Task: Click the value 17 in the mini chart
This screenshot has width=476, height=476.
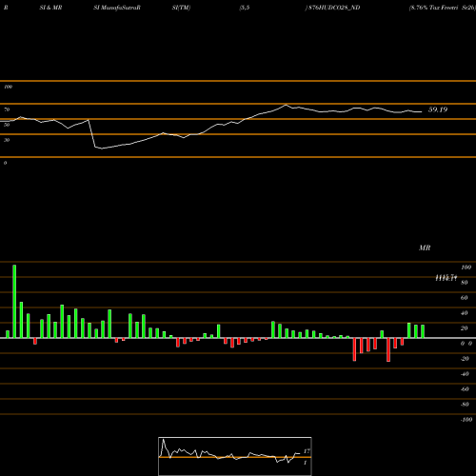Action: tap(307, 451)
